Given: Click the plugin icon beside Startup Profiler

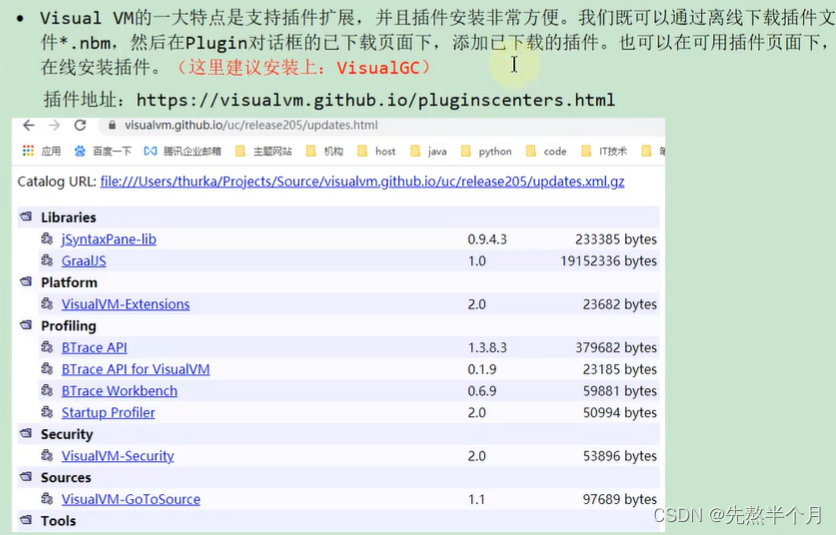Looking at the screenshot, I should pos(47,412).
